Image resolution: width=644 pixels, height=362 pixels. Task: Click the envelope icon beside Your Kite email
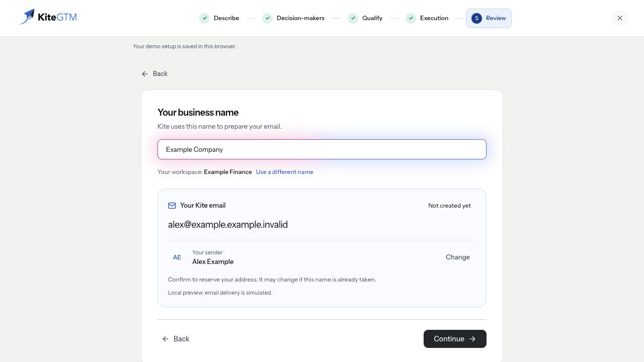click(x=172, y=206)
